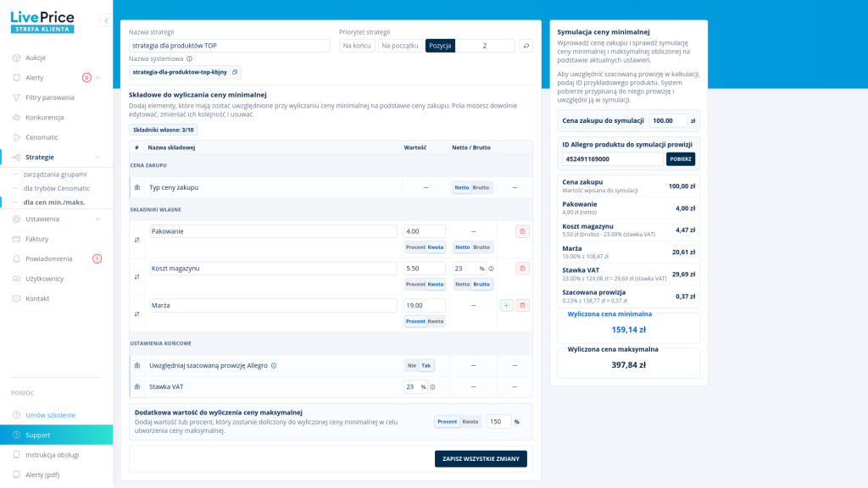Choose Nie for Allegro commission setting
The width and height of the screenshot is (868, 488).
click(412, 366)
